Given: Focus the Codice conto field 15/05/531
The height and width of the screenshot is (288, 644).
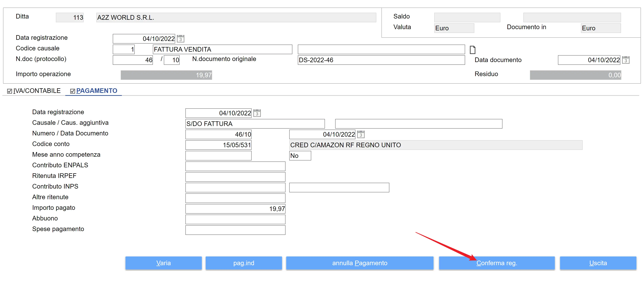Looking at the screenshot, I should coord(218,145).
